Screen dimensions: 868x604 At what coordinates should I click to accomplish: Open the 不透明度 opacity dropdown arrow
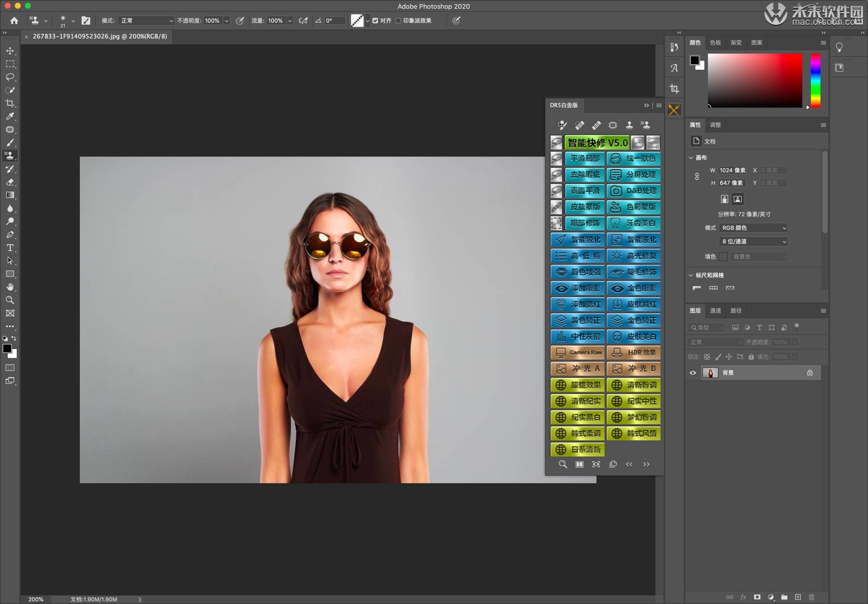[x=227, y=21]
